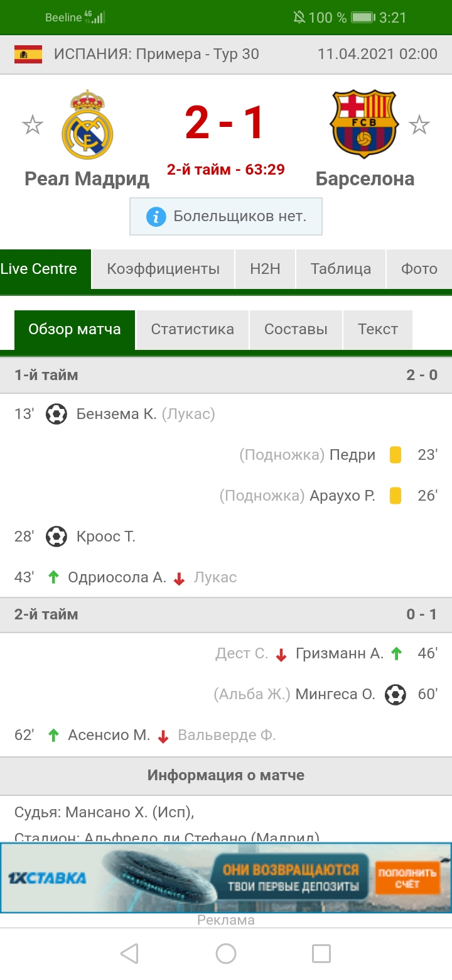This screenshot has width=452, height=980.
Task: Tap player name Кроос Т.
Action: pyautogui.click(x=105, y=536)
